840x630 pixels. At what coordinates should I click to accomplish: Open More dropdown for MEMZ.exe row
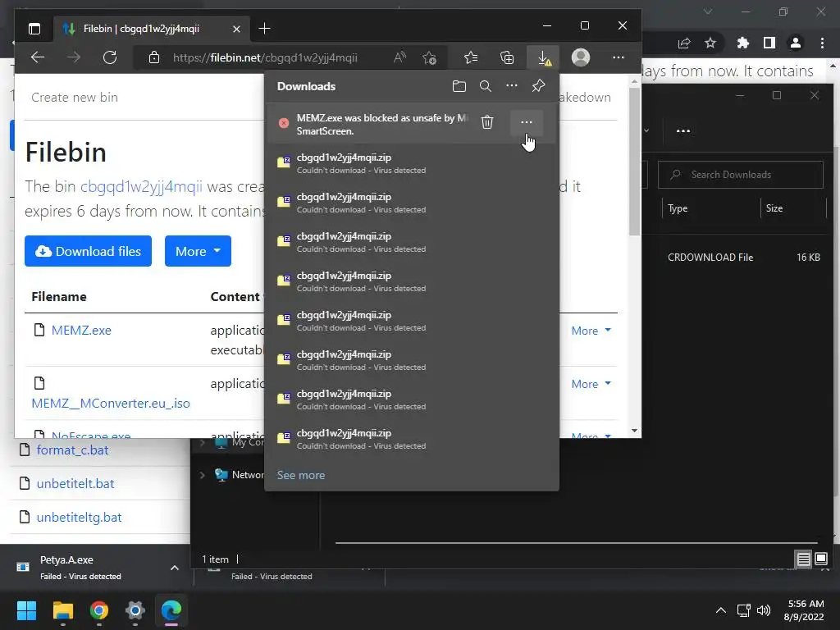coord(591,331)
